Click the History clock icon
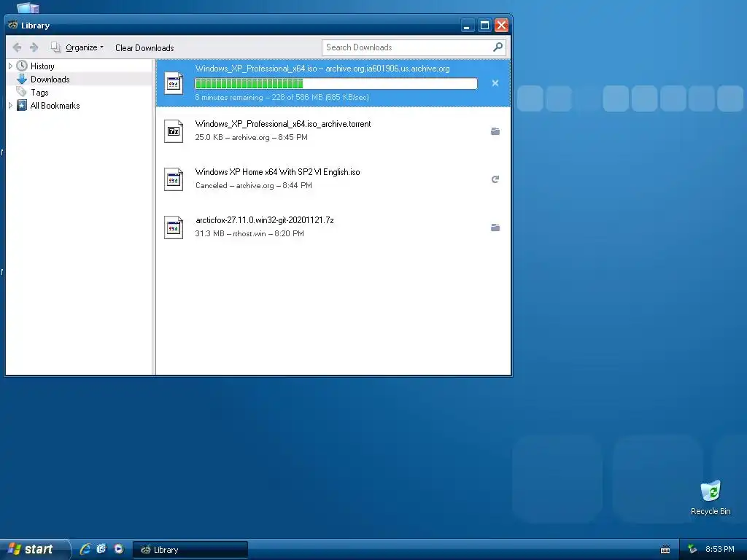 tap(22, 66)
